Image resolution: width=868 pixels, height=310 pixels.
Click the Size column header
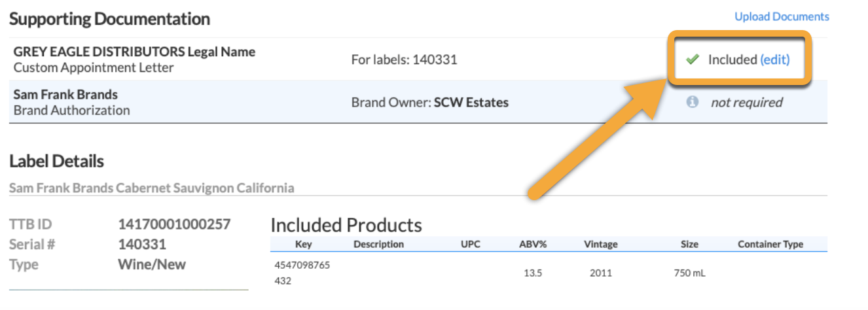pyautogui.click(x=689, y=245)
